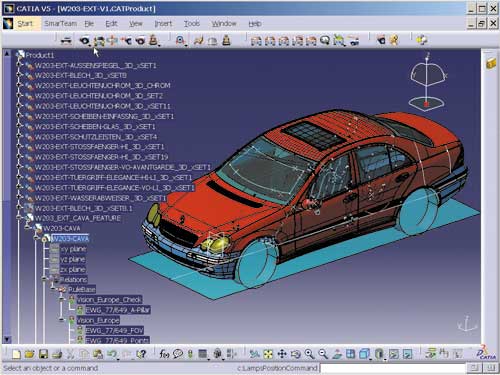Viewport: 500px width, 375px height.
Task: Open the File menu
Action: [x=89, y=24]
